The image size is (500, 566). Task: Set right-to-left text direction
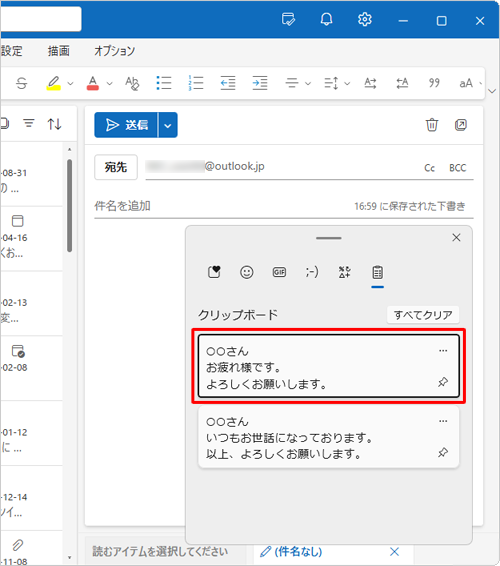coord(402,83)
